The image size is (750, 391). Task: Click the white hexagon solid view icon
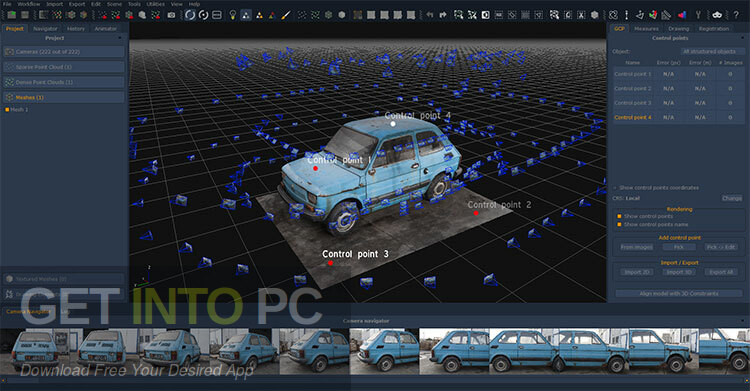(x=342, y=15)
